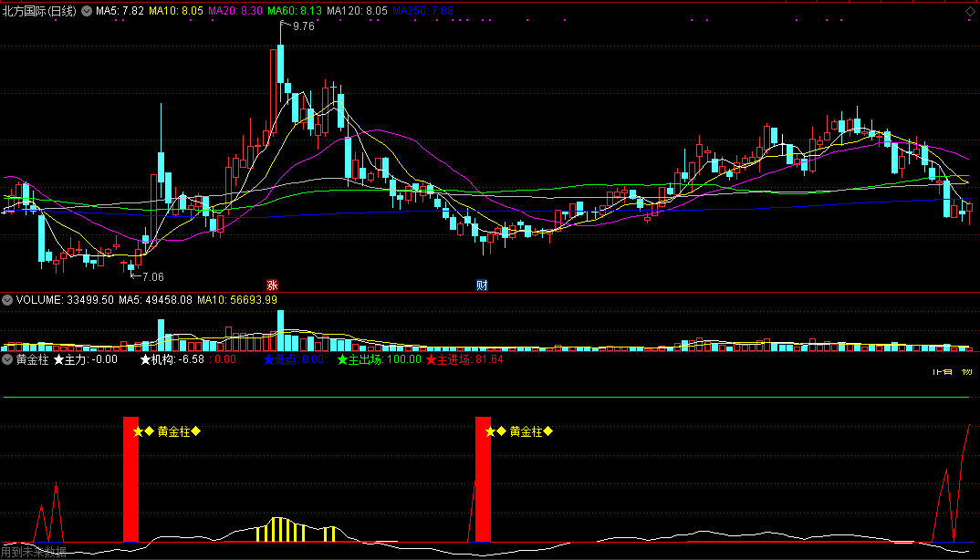Click the diamond icon at chart's top-right corner
This screenshot has width=980, height=560.
tap(970, 11)
